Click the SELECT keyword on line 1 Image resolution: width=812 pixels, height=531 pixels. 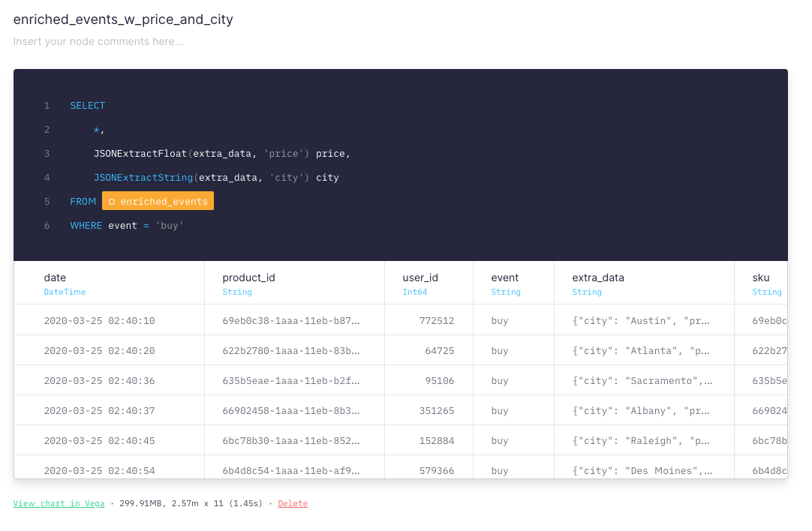[88, 106]
